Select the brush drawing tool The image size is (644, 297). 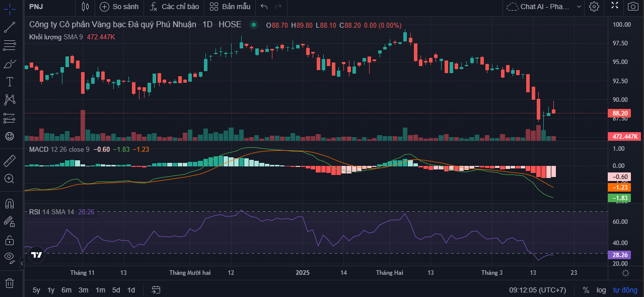[x=9, y=64]
